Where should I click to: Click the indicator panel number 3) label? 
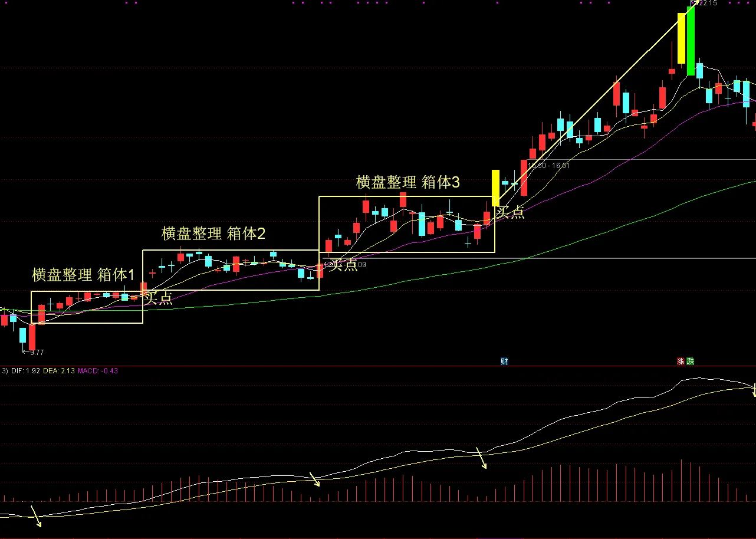coord(5,371)
